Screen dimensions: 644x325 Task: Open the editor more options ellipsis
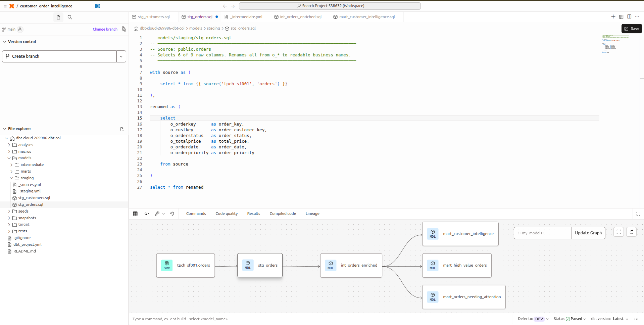(x=637, y=17)
